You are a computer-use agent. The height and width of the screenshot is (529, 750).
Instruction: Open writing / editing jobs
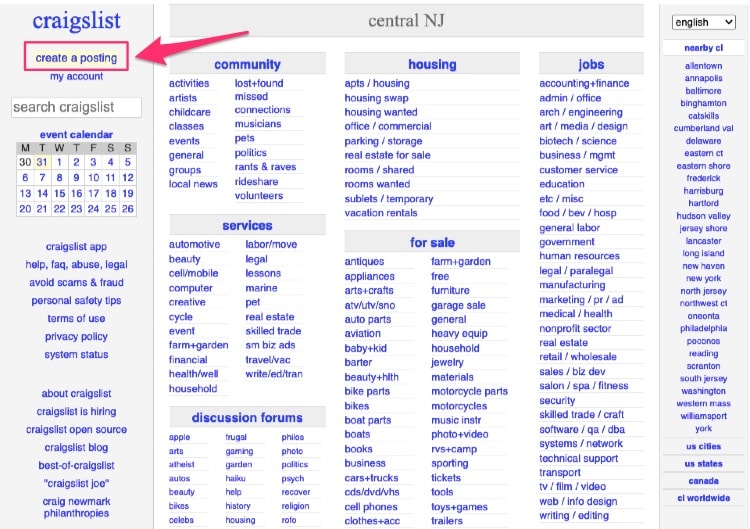click(574, 515)
